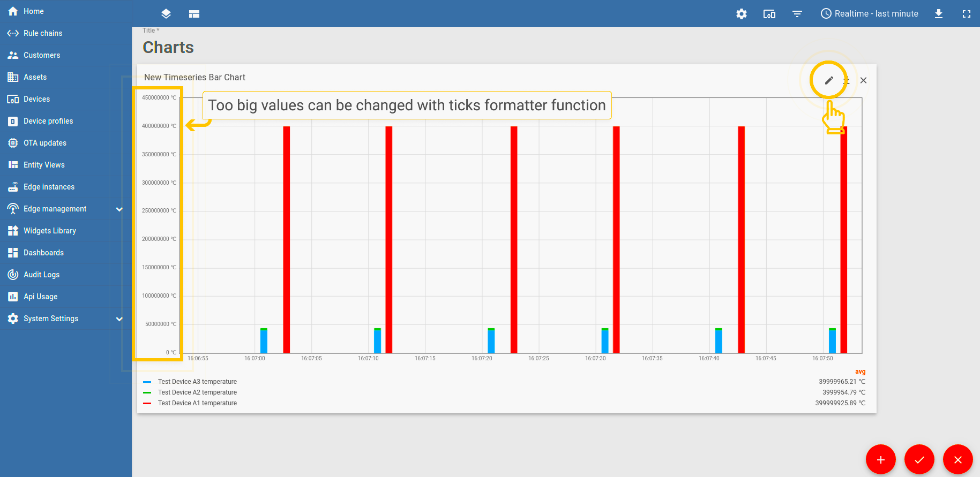This screenshot has height=477, width=980.
Task: Discard changes with the red X button
Action: pos(958,459)
